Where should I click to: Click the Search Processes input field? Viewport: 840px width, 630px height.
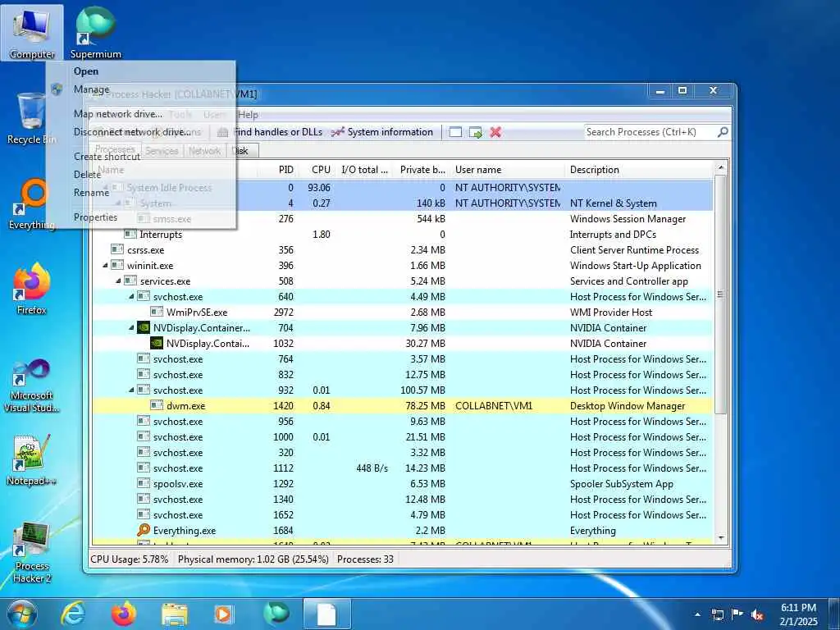tap(651, 132)
